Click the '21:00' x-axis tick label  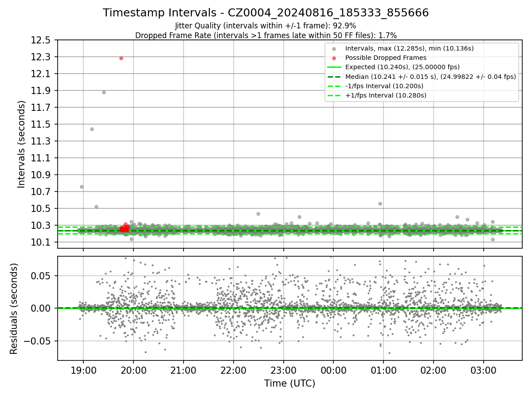point(184,370)
